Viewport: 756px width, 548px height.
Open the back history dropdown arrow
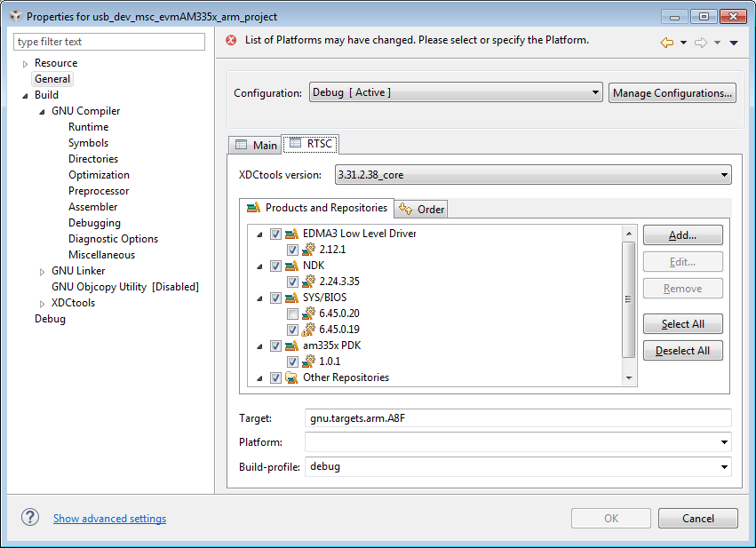tap(683, 43)
